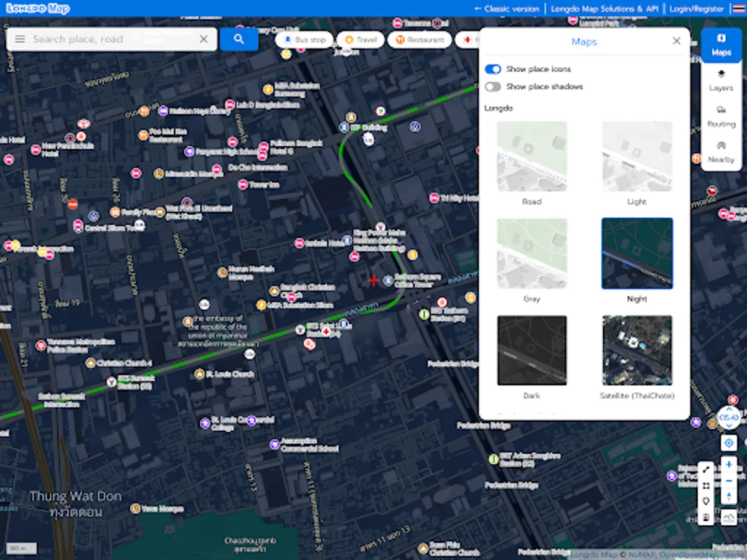747x560 pixels.
Task: Open the Layers panel in the sidebar
Action: (721, 81)
